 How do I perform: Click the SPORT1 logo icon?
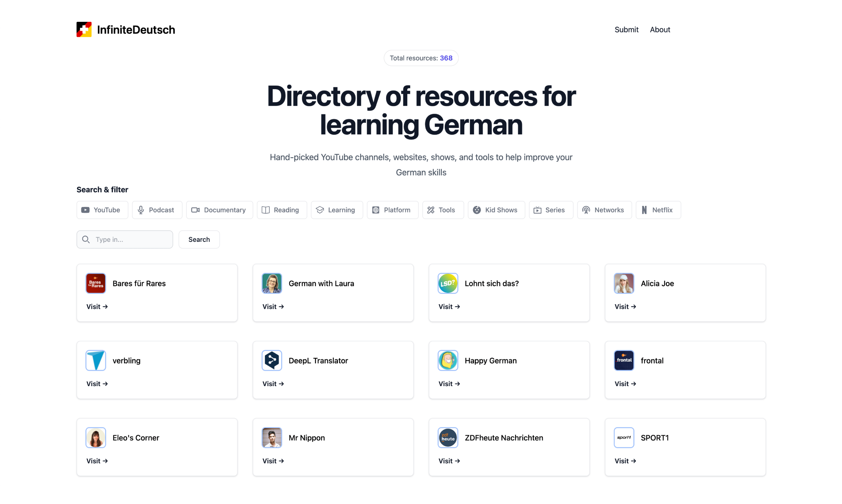[x=624, y=437]
